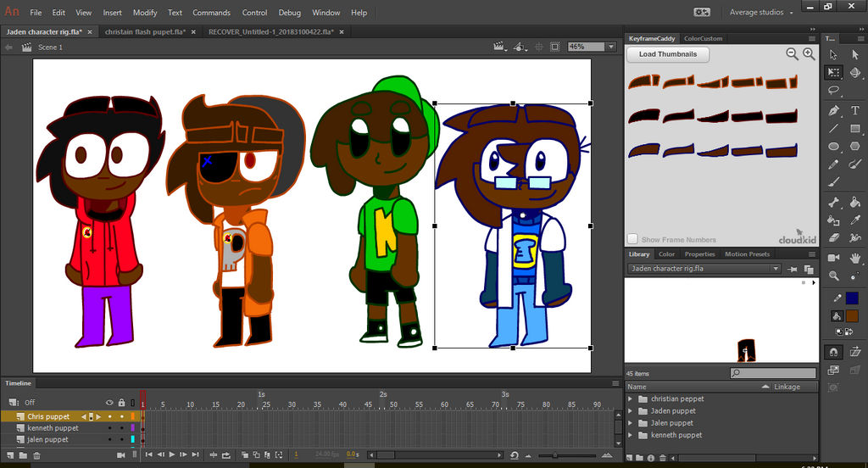Click the swap colors icon
This screenshot has height=468, width=868.
pos(848,331)
